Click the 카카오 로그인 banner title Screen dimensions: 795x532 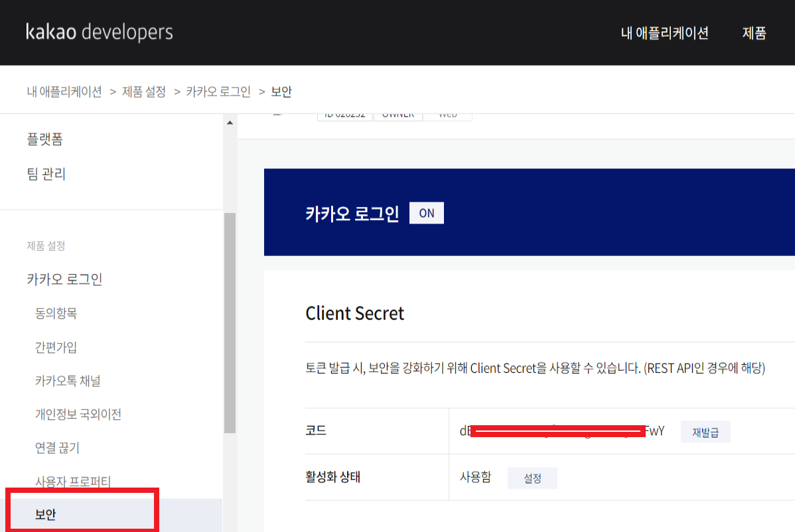coord(352,214)
